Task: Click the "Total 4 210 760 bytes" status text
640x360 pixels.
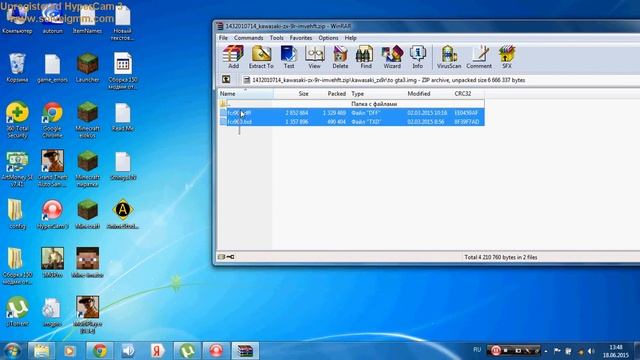Action: [500, 257]
